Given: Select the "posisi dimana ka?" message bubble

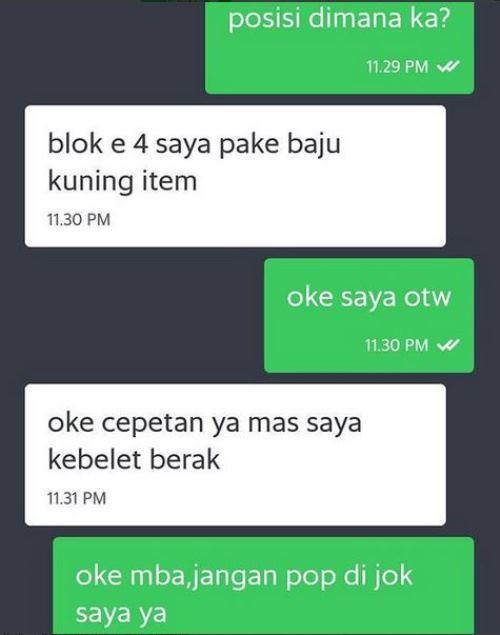Looking at the screenshot, I should (339, 47).
